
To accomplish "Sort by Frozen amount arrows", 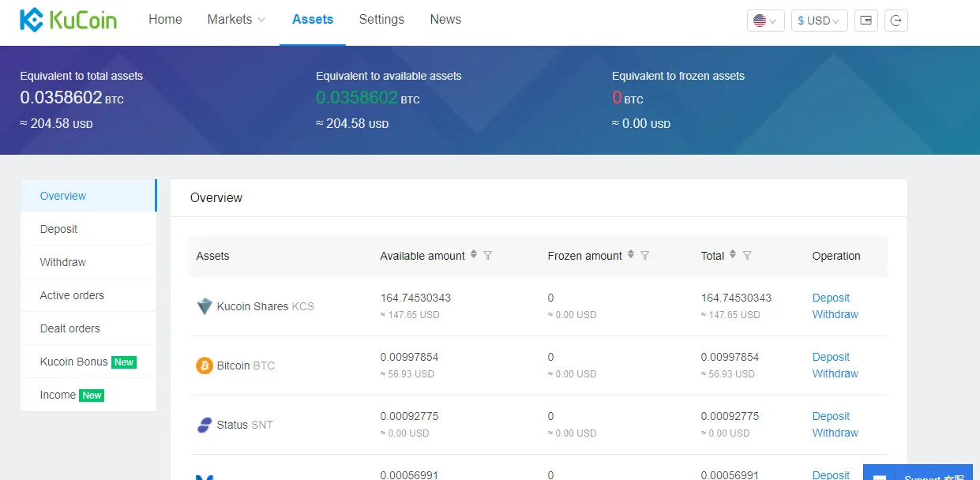I will click(631, 255).
